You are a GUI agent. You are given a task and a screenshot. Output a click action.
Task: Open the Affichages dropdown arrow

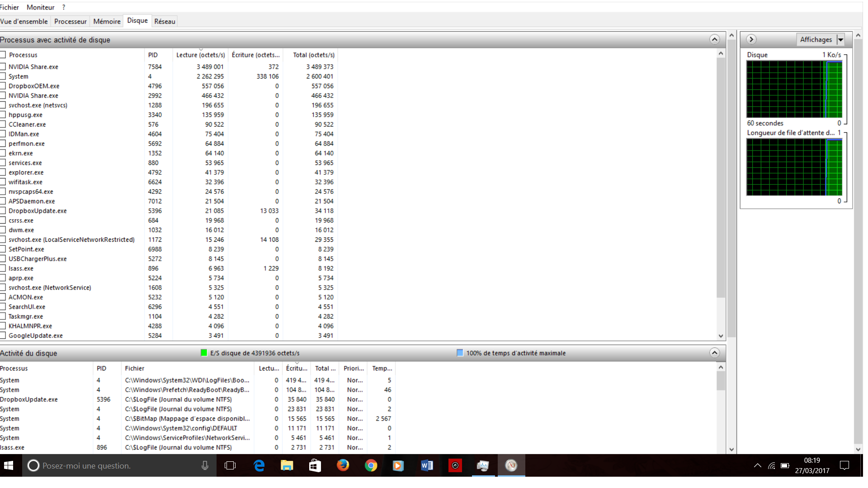coord(840,40)
